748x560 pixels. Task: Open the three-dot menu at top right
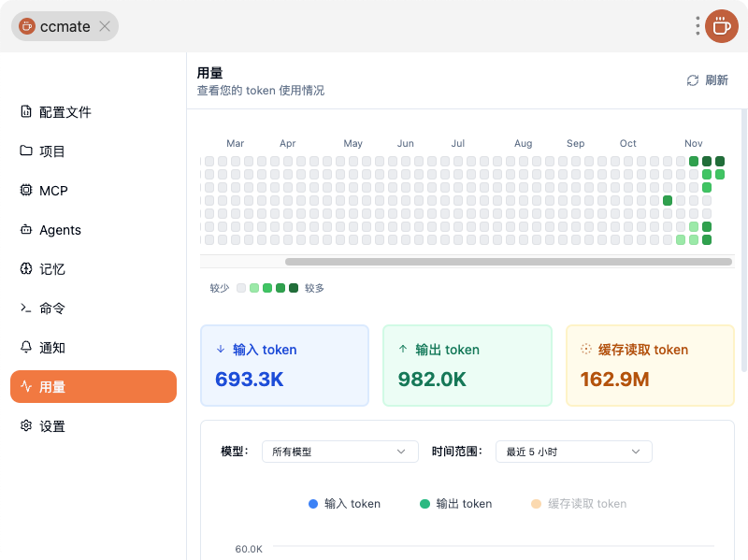click(698, 26)
